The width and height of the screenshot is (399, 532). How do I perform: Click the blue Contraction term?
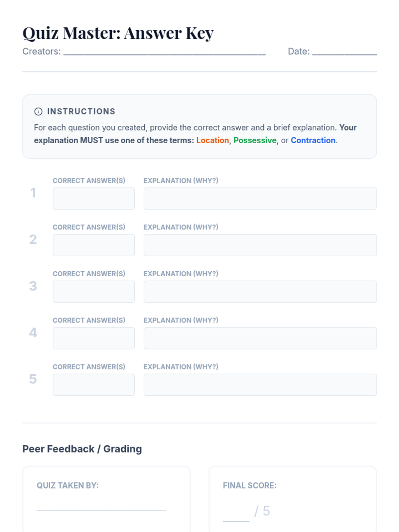tap(313, 140)
